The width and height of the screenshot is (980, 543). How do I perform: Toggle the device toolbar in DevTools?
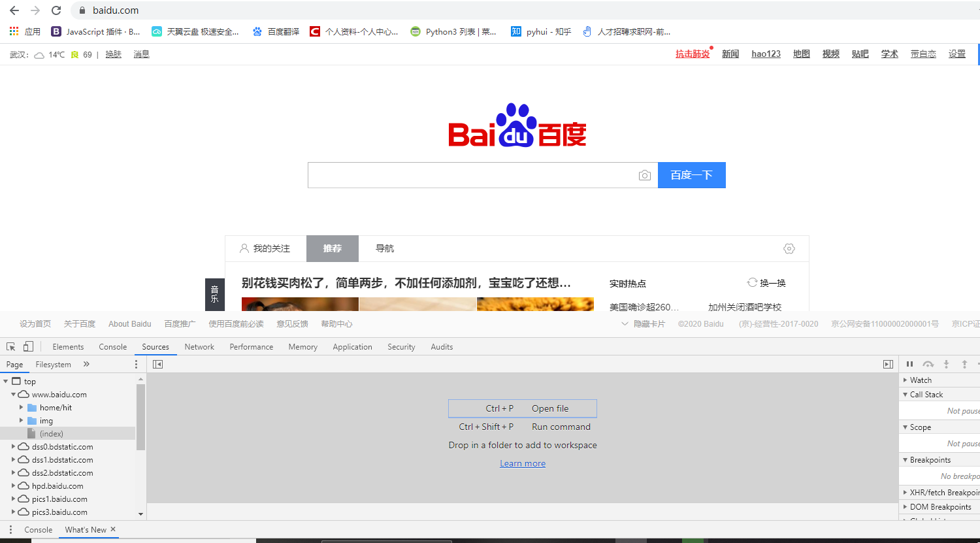click(x=26, y=346)
